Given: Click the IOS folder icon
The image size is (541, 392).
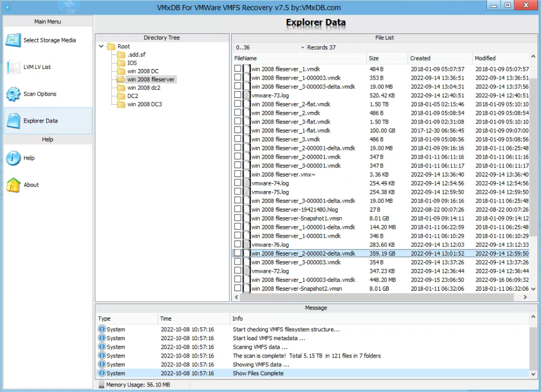Looking at the screenshot, I should pyautogui.click(x=121, y=63).
